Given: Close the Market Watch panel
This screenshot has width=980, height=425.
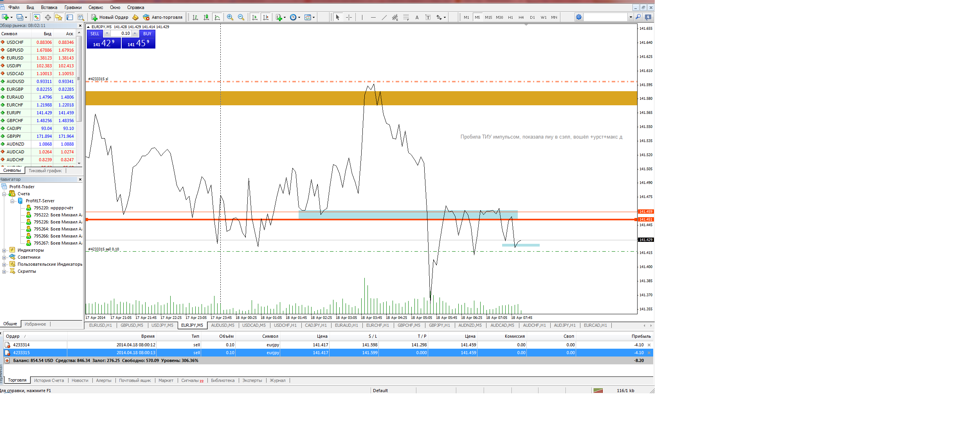Looking at the screenshot, I should pyautogui.click(x=80, y=26).
